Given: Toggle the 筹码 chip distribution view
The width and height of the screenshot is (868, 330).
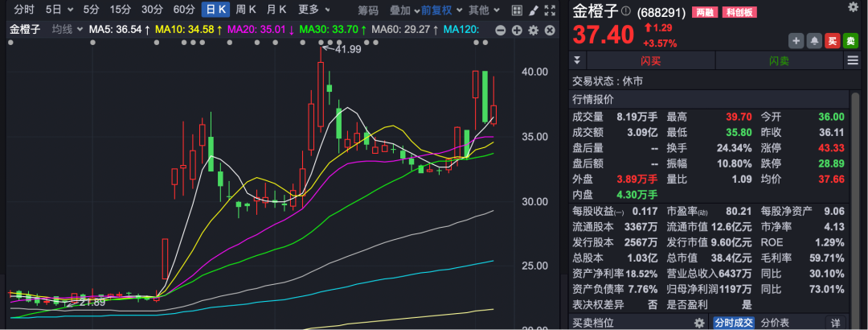Looking at the screenshot, I should (368, 10).
